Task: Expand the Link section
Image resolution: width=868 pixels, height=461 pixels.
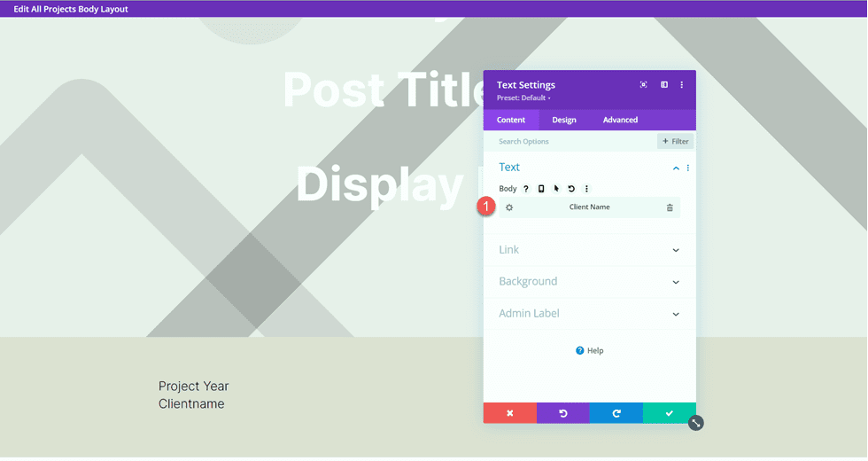Action: 590,250
